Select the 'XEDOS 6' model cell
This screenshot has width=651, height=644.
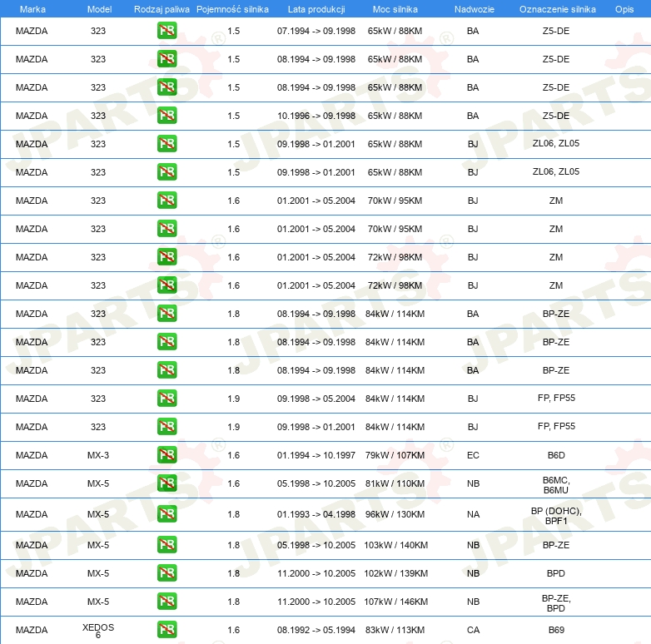(98, 631)
